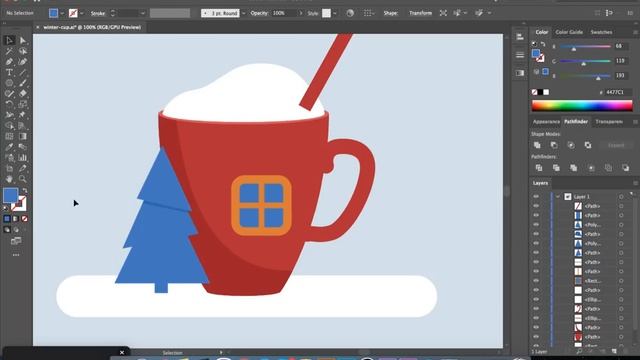Select the Eraser tool
Image resolution: width=640 pixels, height=360 pixels.
[x=23, y=93]
